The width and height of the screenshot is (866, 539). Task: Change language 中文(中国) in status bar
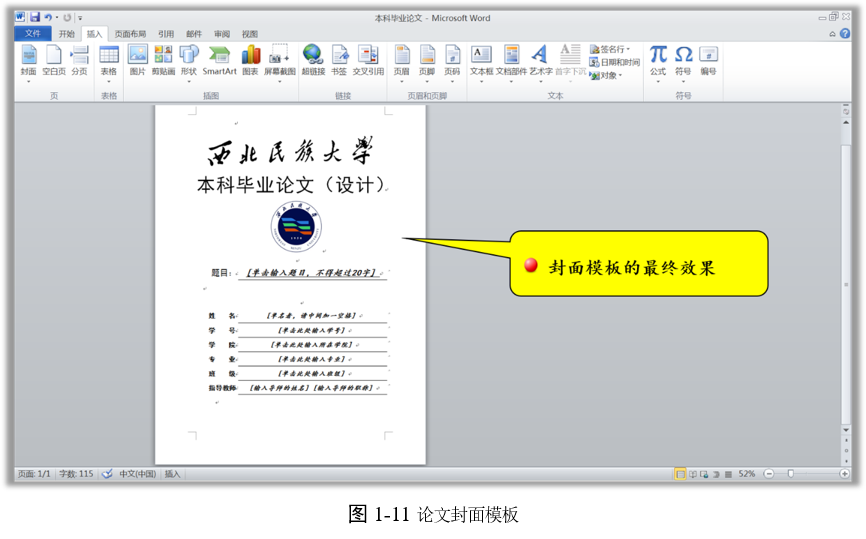(x=138, y=474)
